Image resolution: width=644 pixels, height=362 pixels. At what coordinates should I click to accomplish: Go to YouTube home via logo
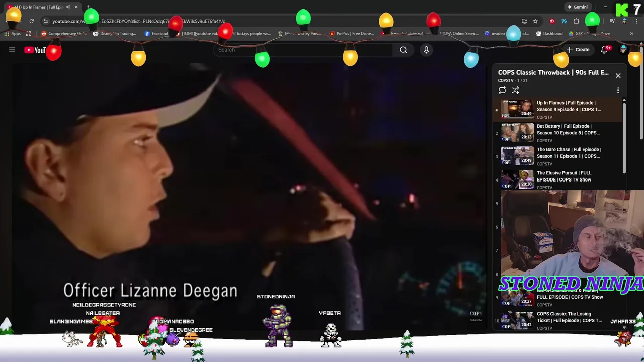tap(35, 50)
